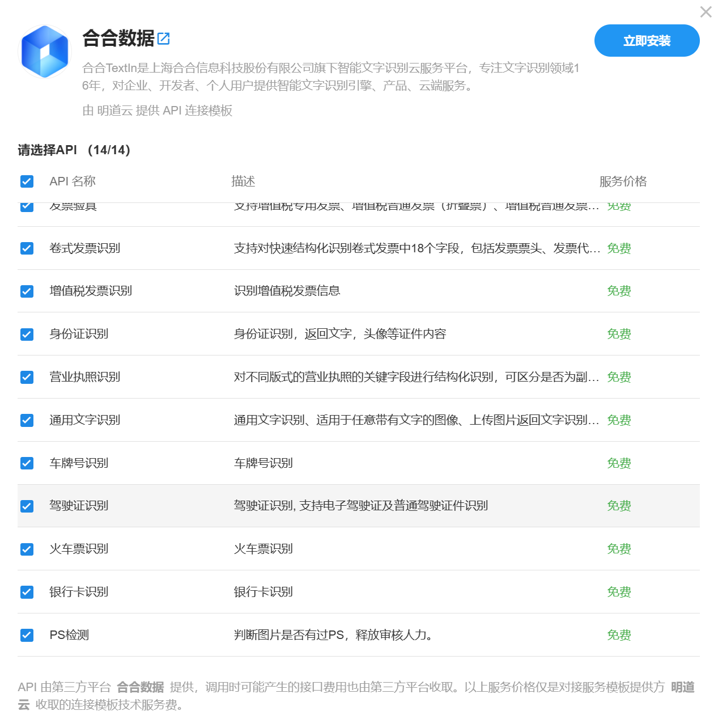Select the 驾驶证识别 API name

pyautogui.click(x=79, y=506)
